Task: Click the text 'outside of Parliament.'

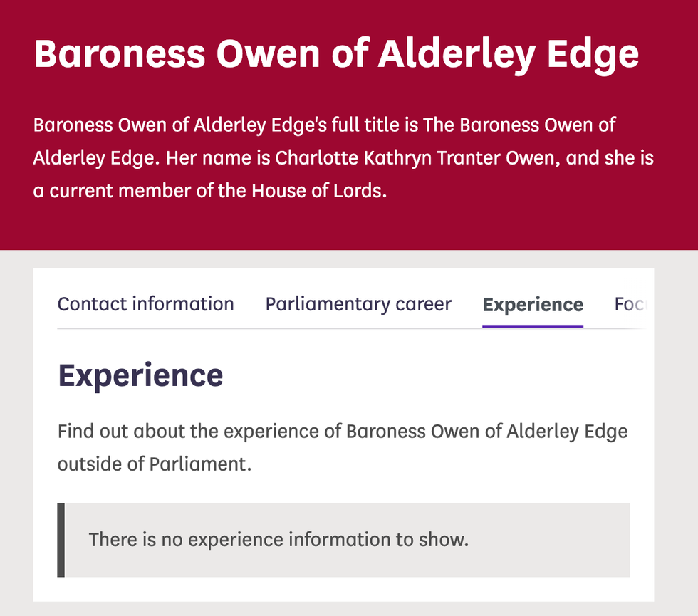Action: [x=155, y=464]
